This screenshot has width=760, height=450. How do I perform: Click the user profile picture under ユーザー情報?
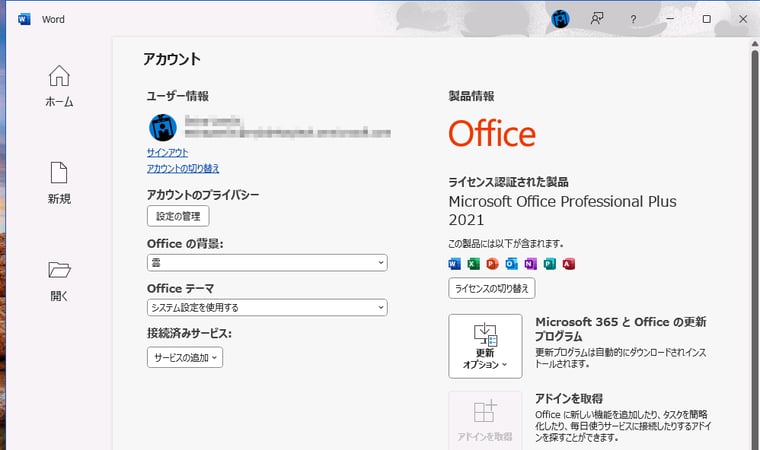[x=162, y=128]
